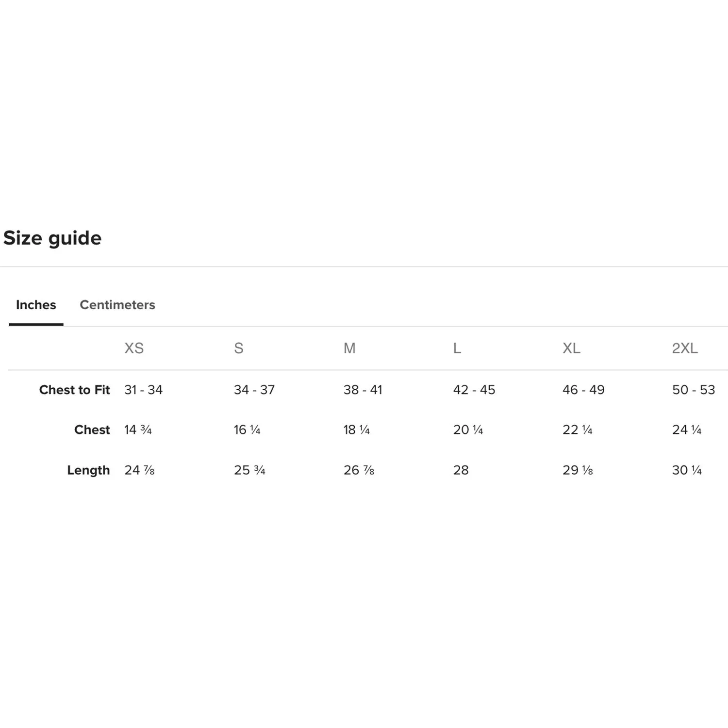Click the XS size column header
The height and width of the screenshot is (728, 728).
point(134,348)
